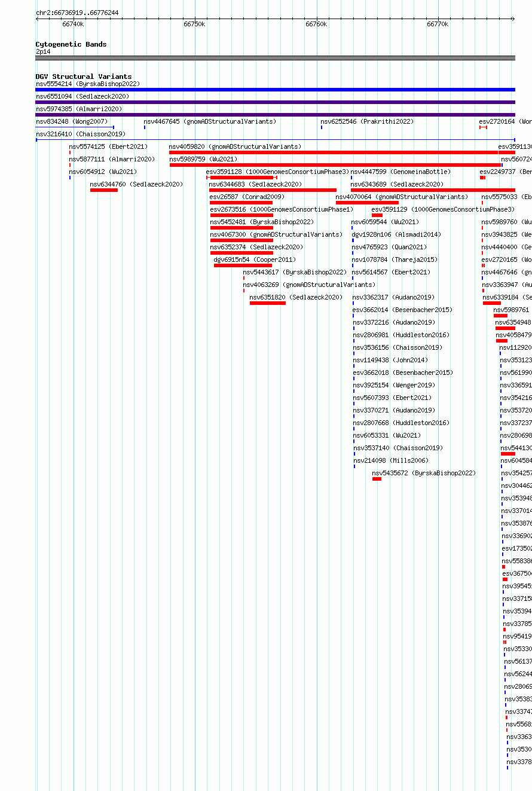This screenshot has height=791, width=532.
Task: Click the 66760k ruler position label
Action: point(316,24)
